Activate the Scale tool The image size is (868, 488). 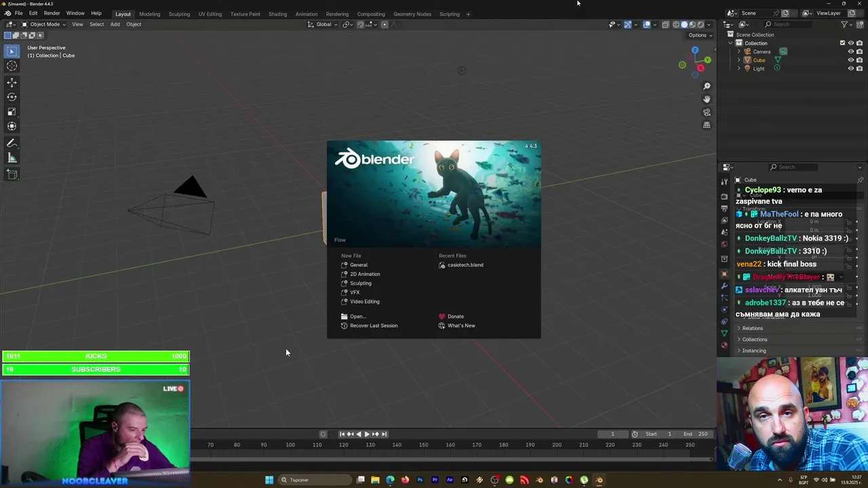(x=12, y=112)
